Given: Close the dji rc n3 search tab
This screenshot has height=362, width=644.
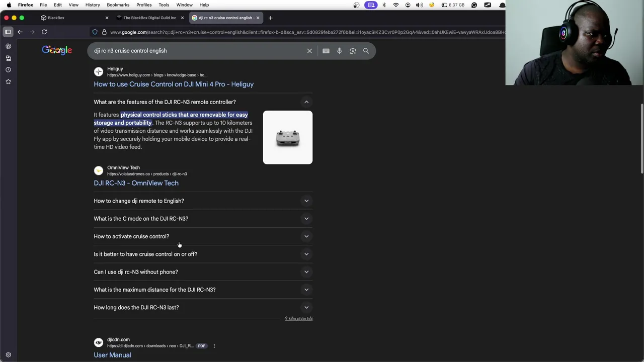Looking at the screenshot, I should pos(258,18).
